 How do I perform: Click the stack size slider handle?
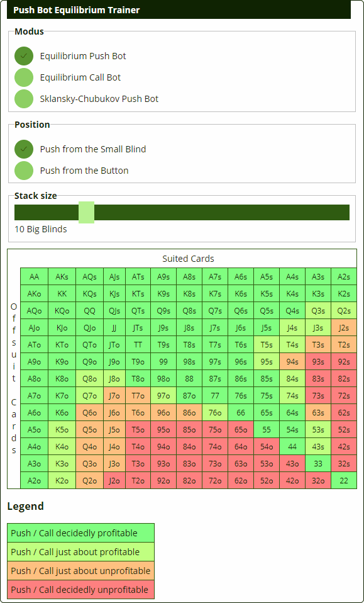pyautogui.click(x=86, y=212)
